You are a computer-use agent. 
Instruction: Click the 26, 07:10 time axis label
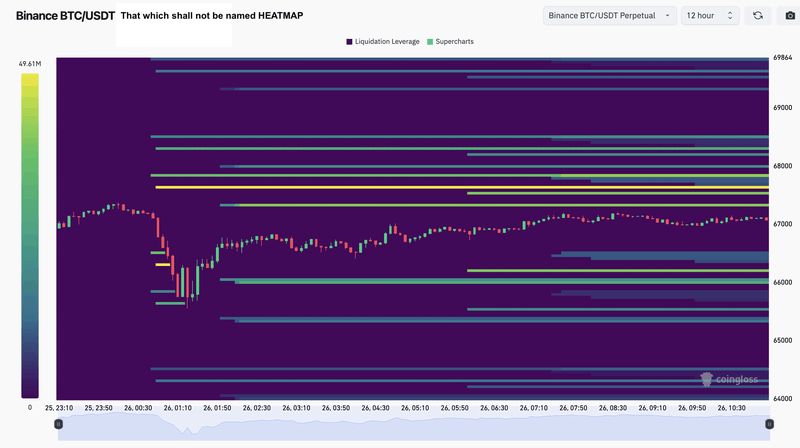point(534,408)
